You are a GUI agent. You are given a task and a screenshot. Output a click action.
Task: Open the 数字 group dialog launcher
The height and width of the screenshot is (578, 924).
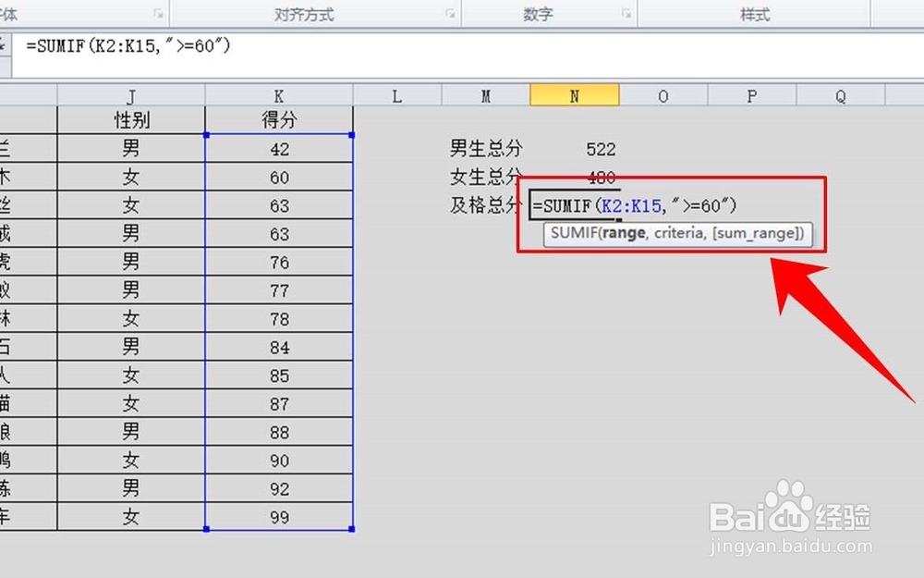click(x=627, y=13)
